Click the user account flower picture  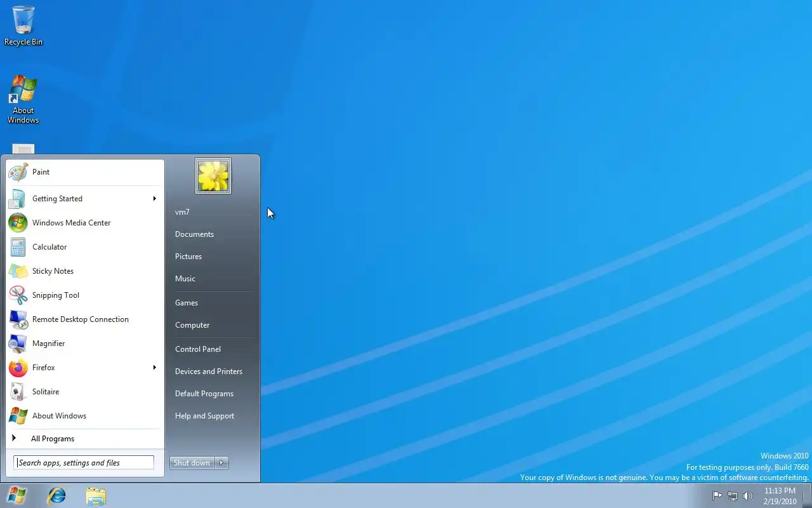[213, 176]
